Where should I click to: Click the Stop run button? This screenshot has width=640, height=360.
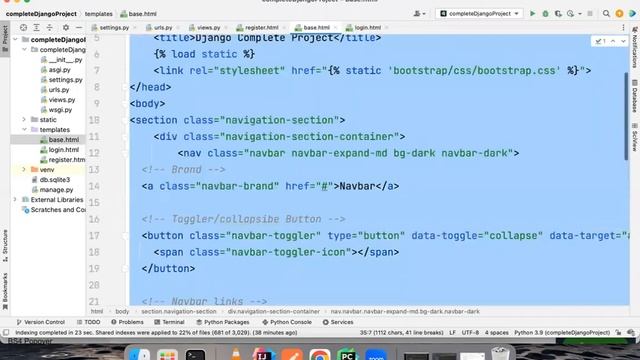[x=590, y=13]
